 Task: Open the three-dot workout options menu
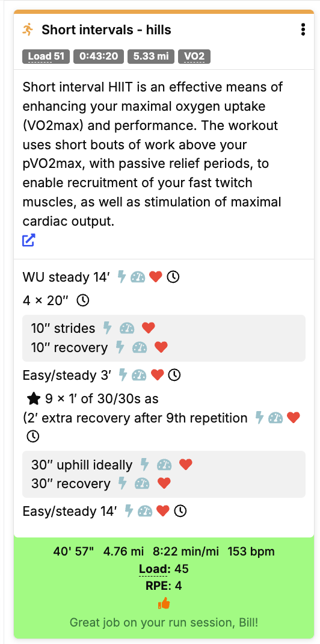303,29
